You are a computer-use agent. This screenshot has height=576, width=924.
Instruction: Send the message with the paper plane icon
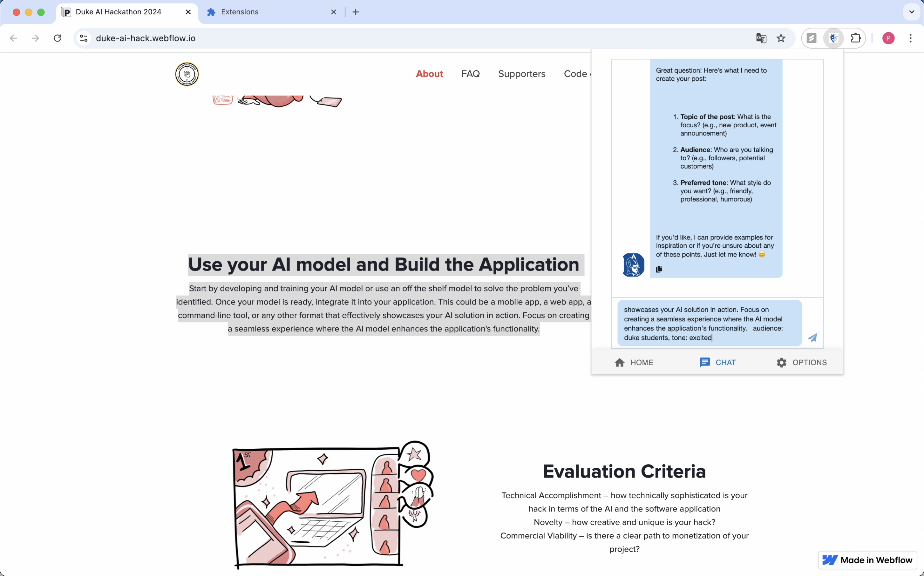tap(813, 338)
